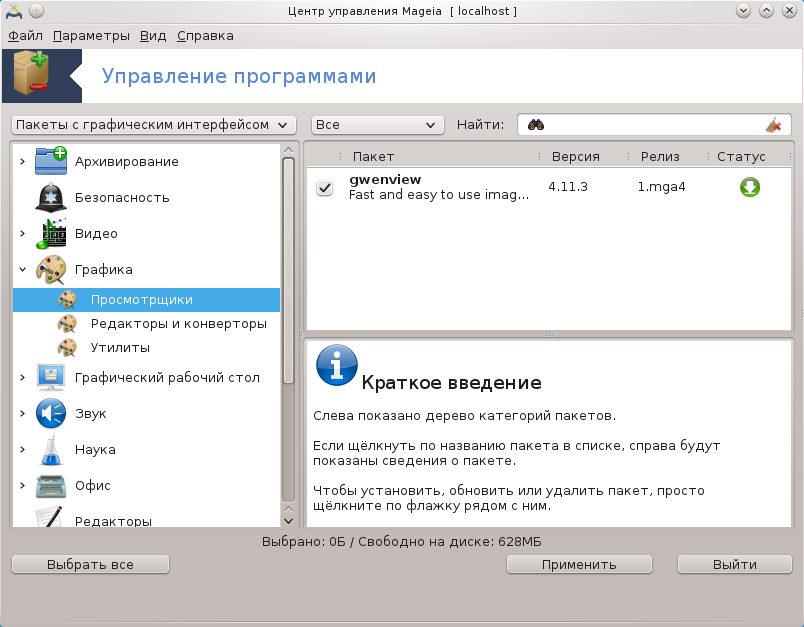Click the Звук speaker icon
The height and width of the screenshot is (627, 804).
coord(50,413)
